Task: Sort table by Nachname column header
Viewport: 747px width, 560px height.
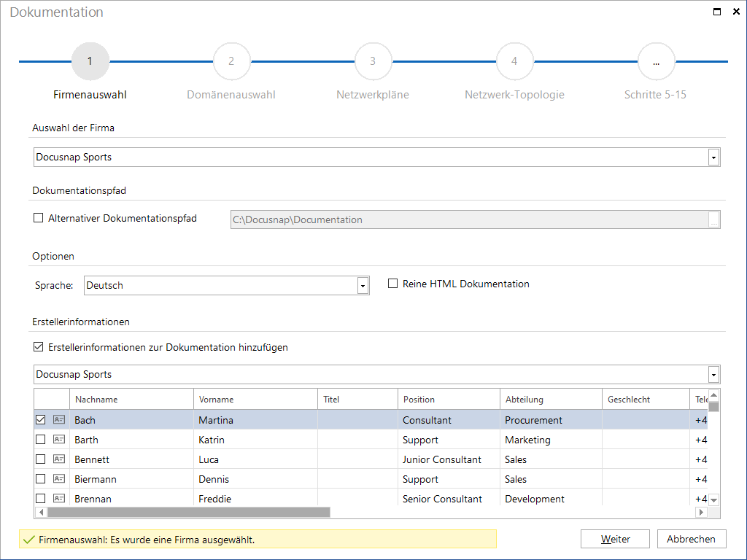Action: coord(131,399)
